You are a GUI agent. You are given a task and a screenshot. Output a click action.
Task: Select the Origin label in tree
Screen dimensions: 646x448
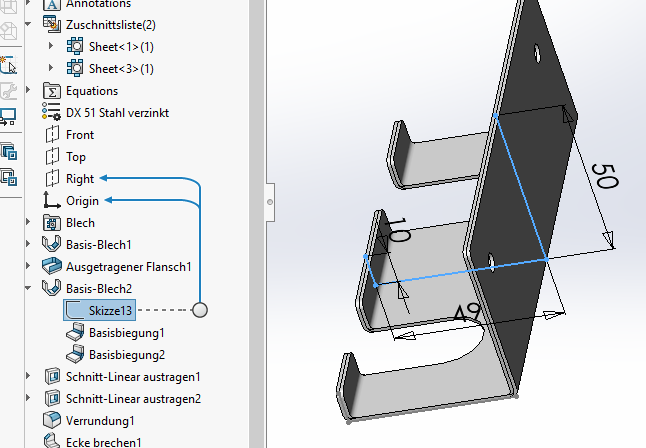[82, 201]
